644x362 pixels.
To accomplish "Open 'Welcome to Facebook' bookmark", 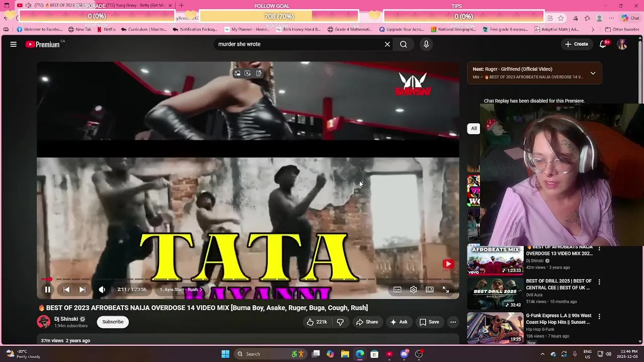I will 40,30.
